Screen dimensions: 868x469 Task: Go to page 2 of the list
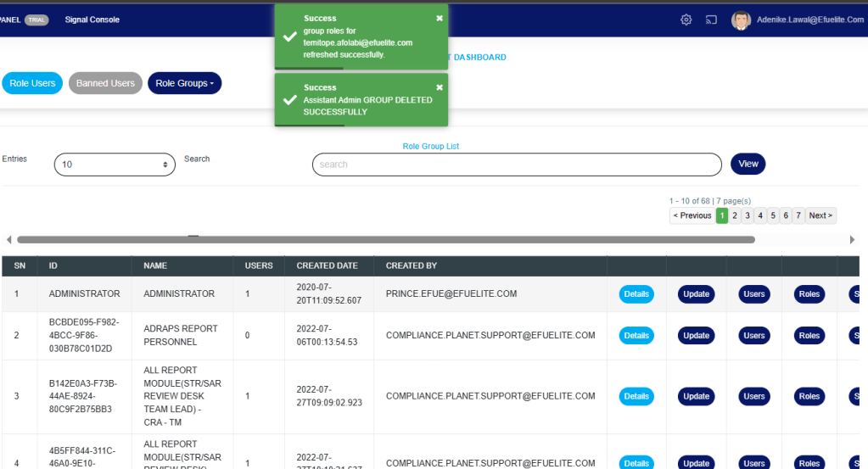click(735, 215)
